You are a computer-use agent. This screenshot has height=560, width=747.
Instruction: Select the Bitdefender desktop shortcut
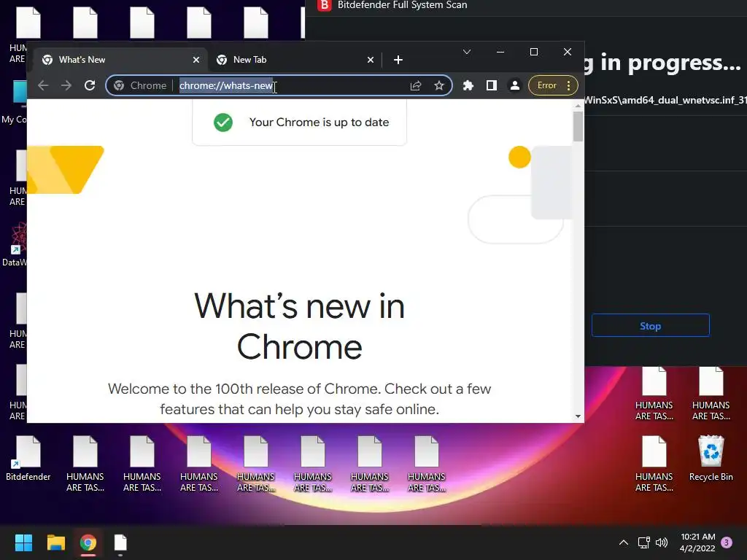click(28, 458)
